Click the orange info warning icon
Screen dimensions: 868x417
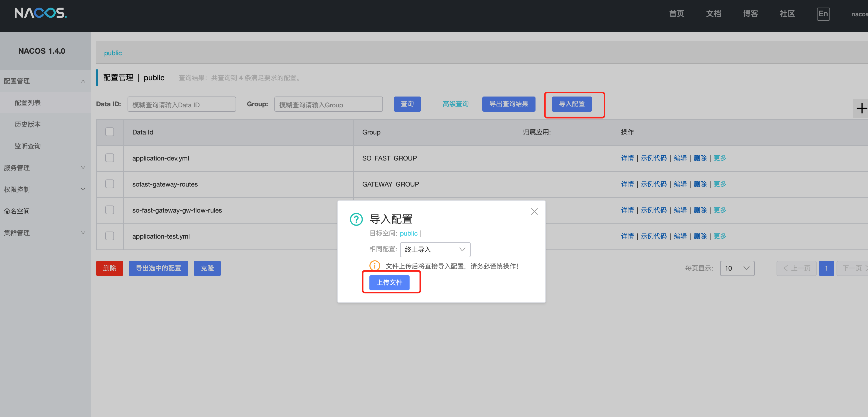click(374, 266)
